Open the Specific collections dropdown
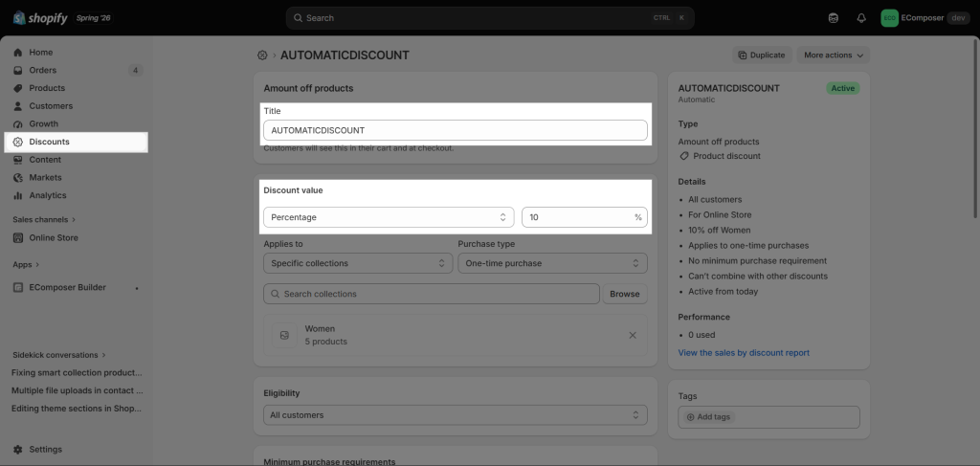 click(358, 263)
